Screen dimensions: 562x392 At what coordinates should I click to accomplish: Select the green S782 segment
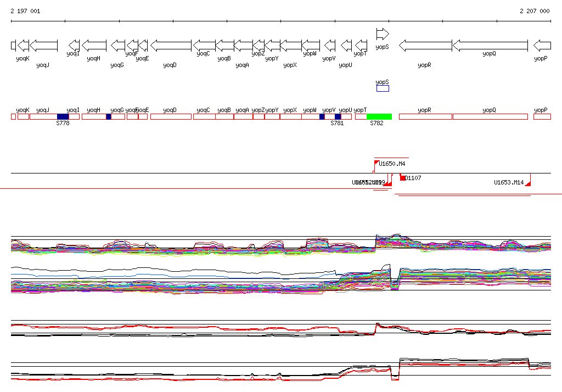tap(379, 116)
